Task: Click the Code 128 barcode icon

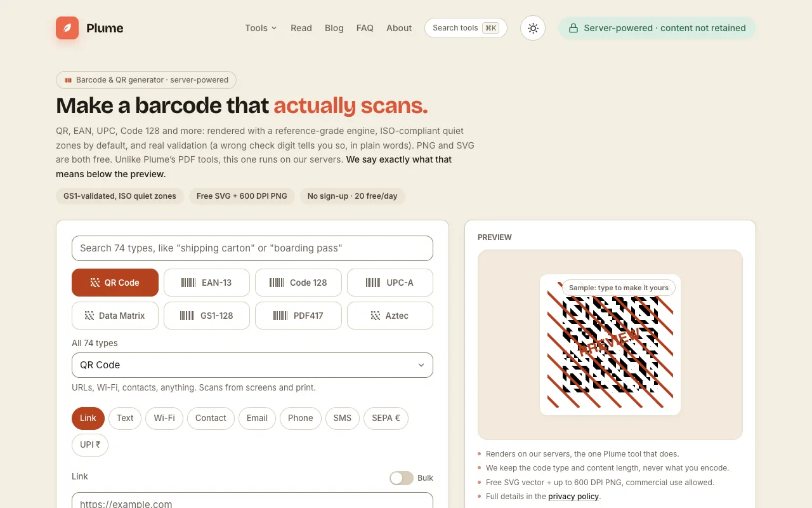Action: [x=277, y=283]
